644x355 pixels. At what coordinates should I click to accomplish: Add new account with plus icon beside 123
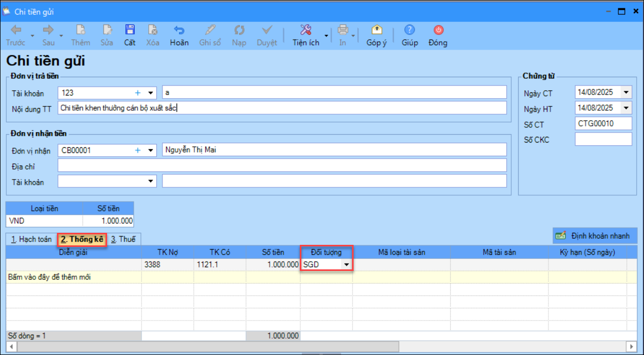coord(138,93)
